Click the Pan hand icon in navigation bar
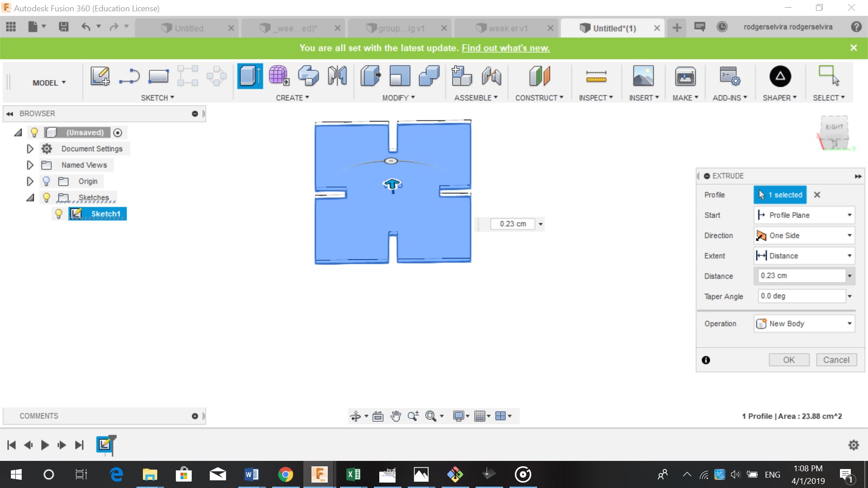868x488 pixels. click(396, 416)
